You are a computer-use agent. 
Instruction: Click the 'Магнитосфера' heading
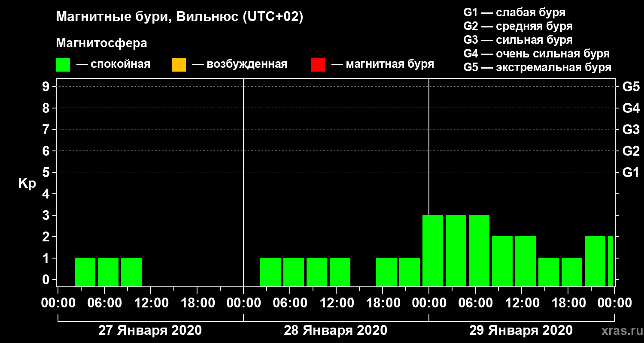tap(101, 44)
